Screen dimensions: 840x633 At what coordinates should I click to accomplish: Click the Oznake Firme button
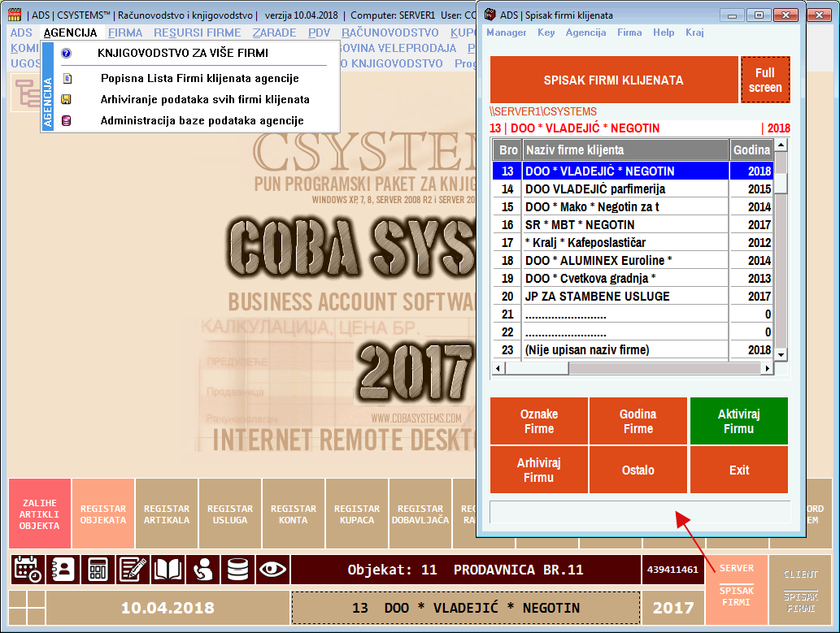pos(539,421)
